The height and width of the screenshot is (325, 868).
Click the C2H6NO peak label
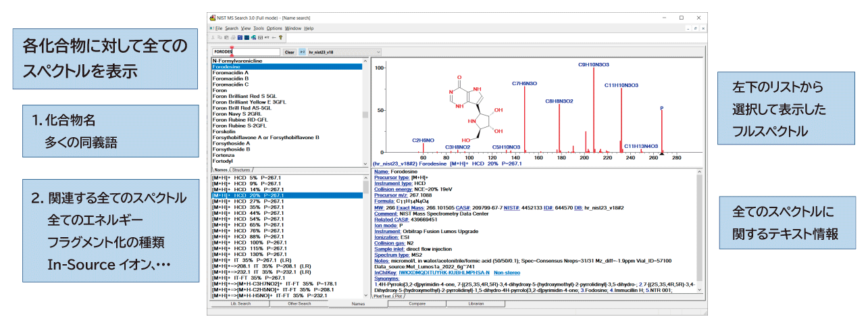pyautogui.click(x=424, y=140)
